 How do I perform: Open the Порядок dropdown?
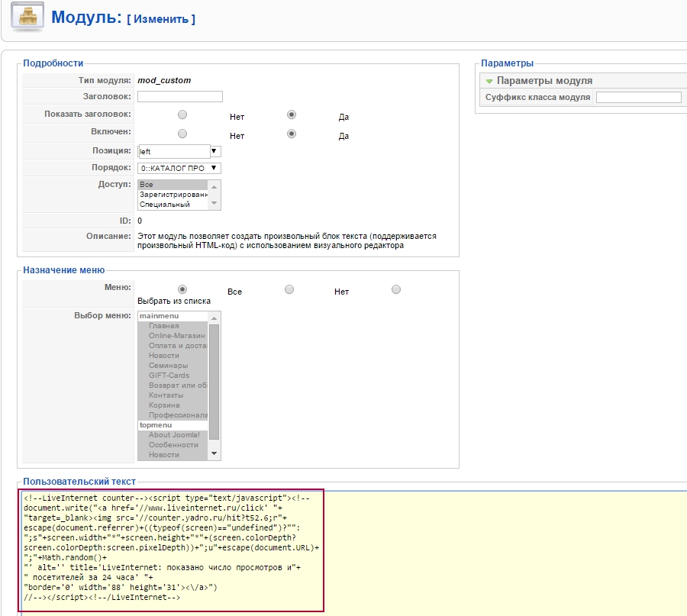coord(179,168)
